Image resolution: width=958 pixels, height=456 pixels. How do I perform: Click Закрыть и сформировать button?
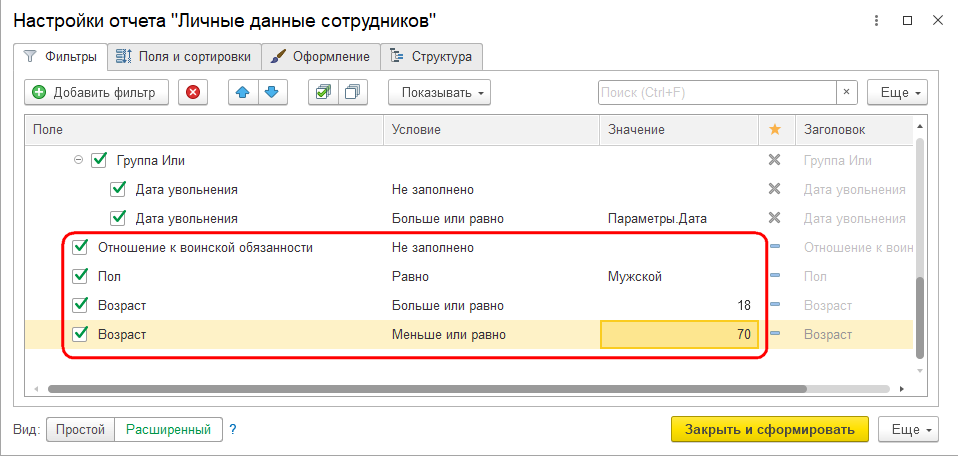[770, 430]
